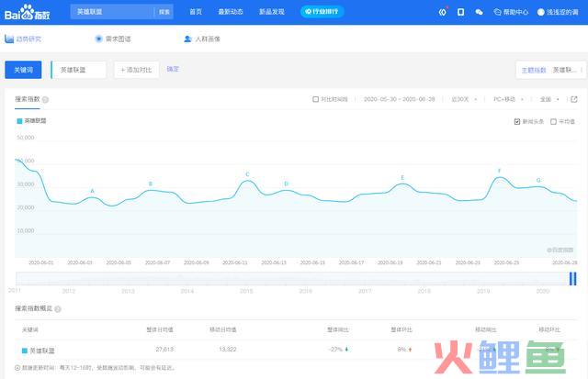Screen dimensions: 588x379
Task: Click 添加对比 to add comparison
Action: 137,70
